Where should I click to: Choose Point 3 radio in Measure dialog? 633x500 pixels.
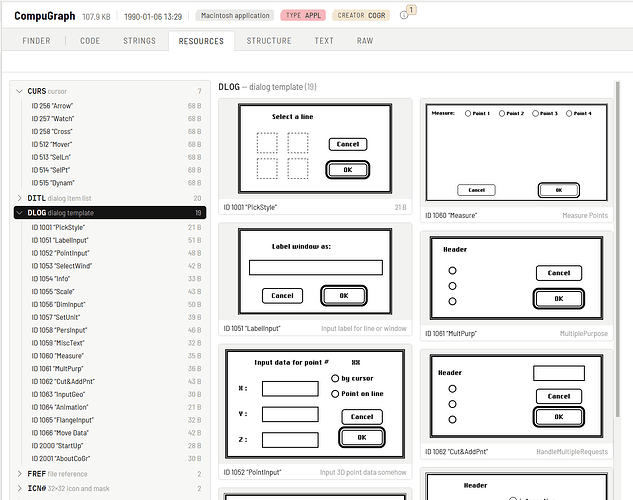click(535, 113)
